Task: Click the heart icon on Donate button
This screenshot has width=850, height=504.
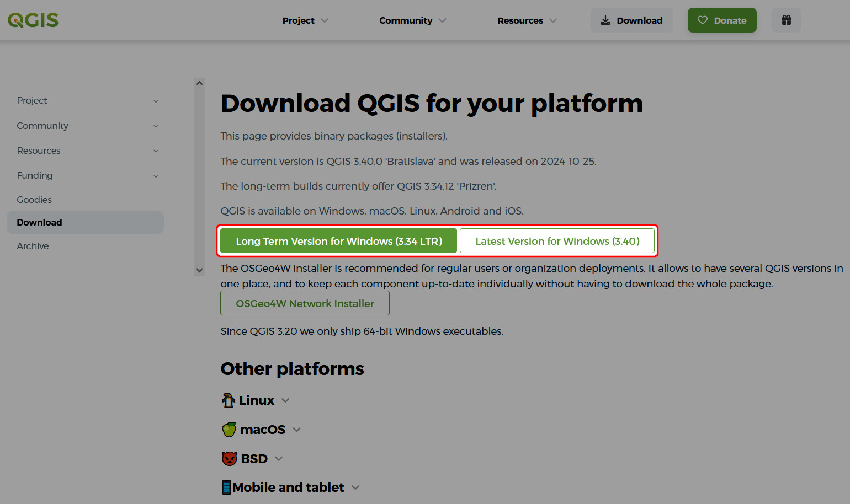Action: coord(703,20)
